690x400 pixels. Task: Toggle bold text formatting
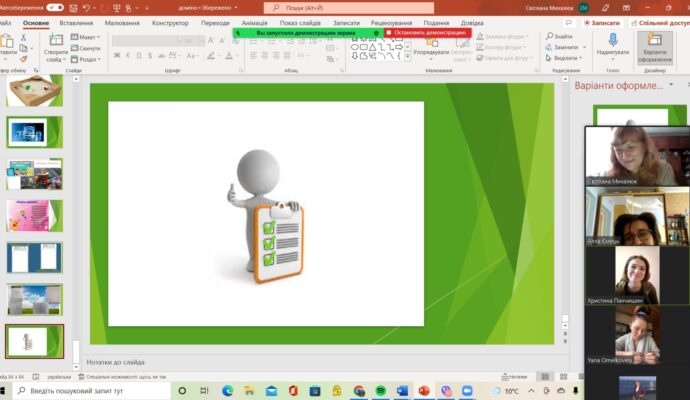pos(117,55)
